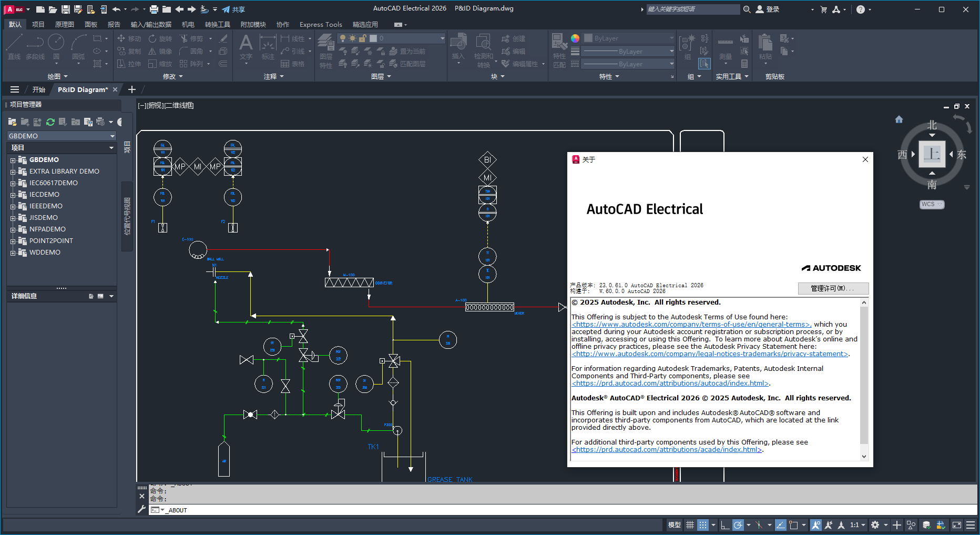980x535 pixels.
Task: Expand the 绘图 panel dropdown
Action: click(x=58, y=76)
